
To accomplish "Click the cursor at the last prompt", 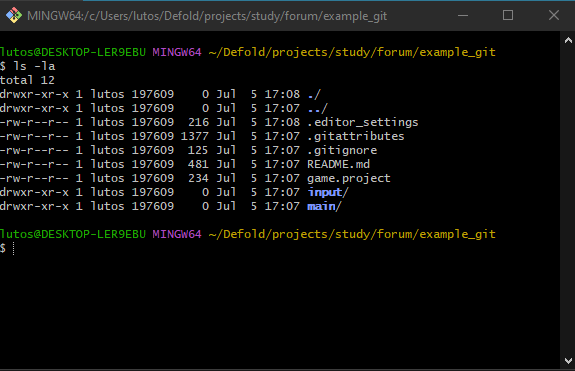I will [14, 249].
